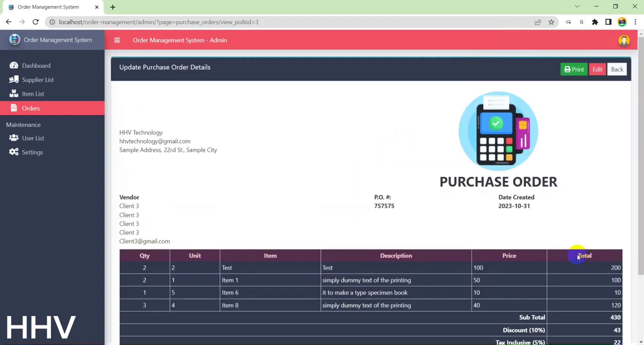
Task: Open a new tab with plus icon
Action: pyautogui.click(x=113, y=7)
